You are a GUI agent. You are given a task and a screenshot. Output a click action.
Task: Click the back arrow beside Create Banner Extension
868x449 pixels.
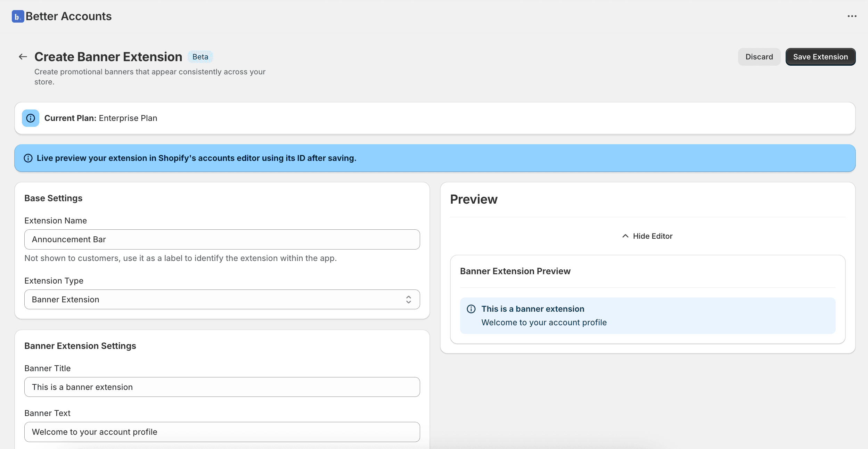pyautogui.click(x=22, y=56)
